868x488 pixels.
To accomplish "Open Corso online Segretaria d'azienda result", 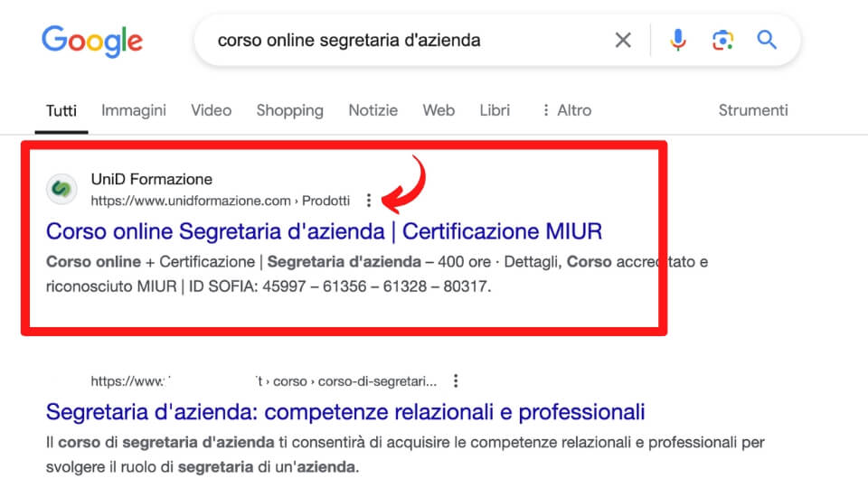I will click(324, 231).
